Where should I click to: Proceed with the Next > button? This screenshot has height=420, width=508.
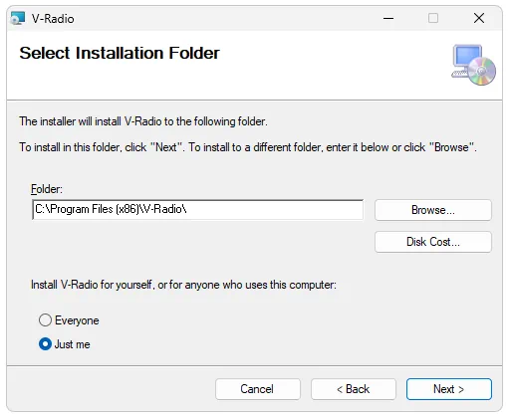449,389
